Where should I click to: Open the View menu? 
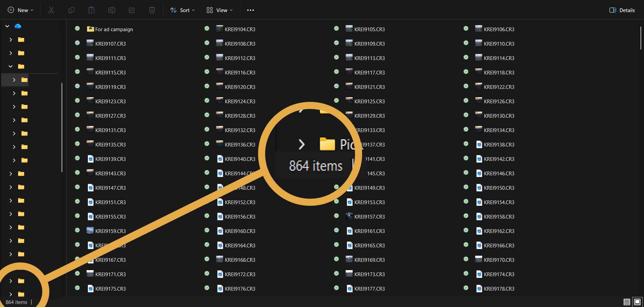219,10
